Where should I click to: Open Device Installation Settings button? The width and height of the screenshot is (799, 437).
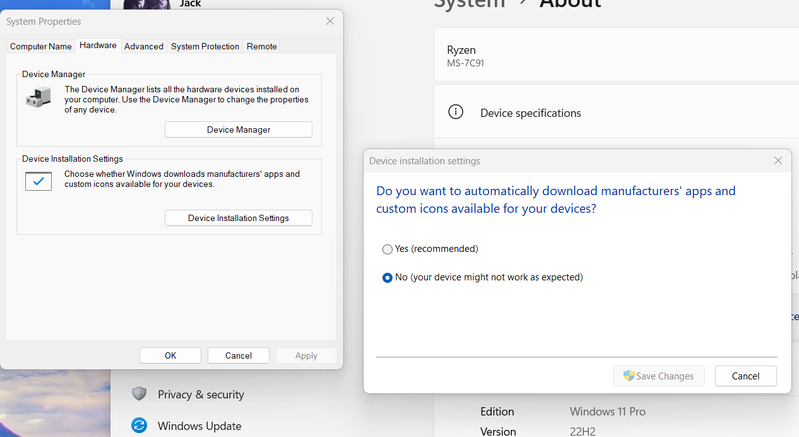238,217
